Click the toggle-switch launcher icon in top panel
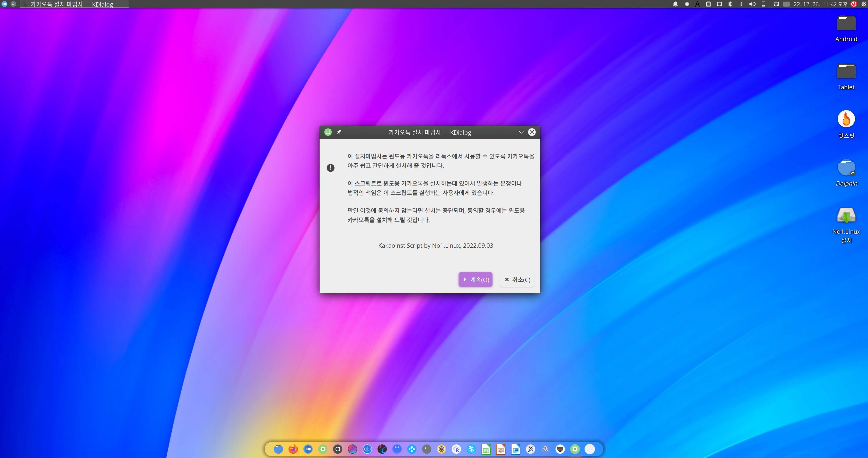Viewport: 868px width, 458px height. click(5, 4)
